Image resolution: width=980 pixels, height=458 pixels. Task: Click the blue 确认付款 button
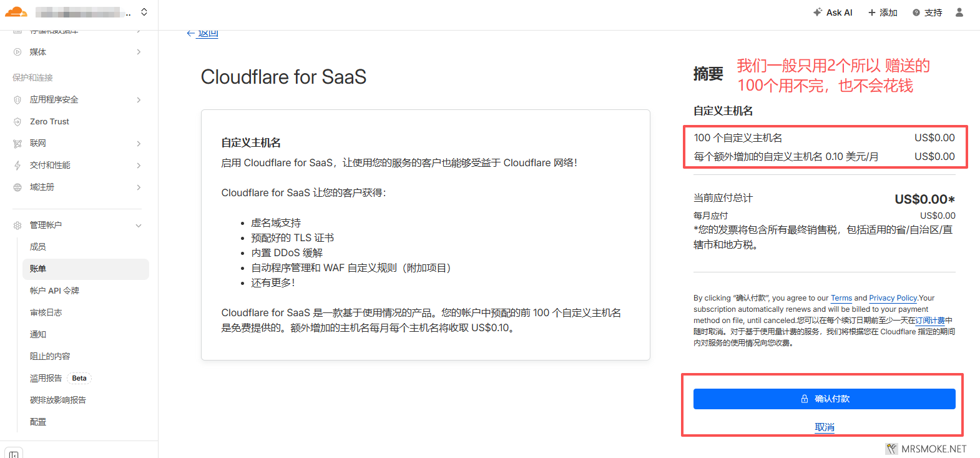click(x=824, y=399)
